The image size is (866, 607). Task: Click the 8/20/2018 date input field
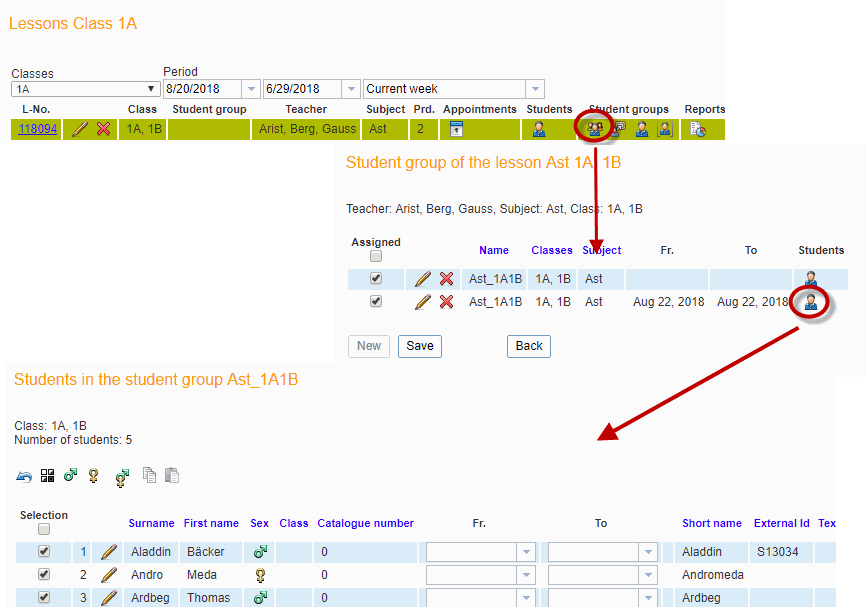coord(203,89)
